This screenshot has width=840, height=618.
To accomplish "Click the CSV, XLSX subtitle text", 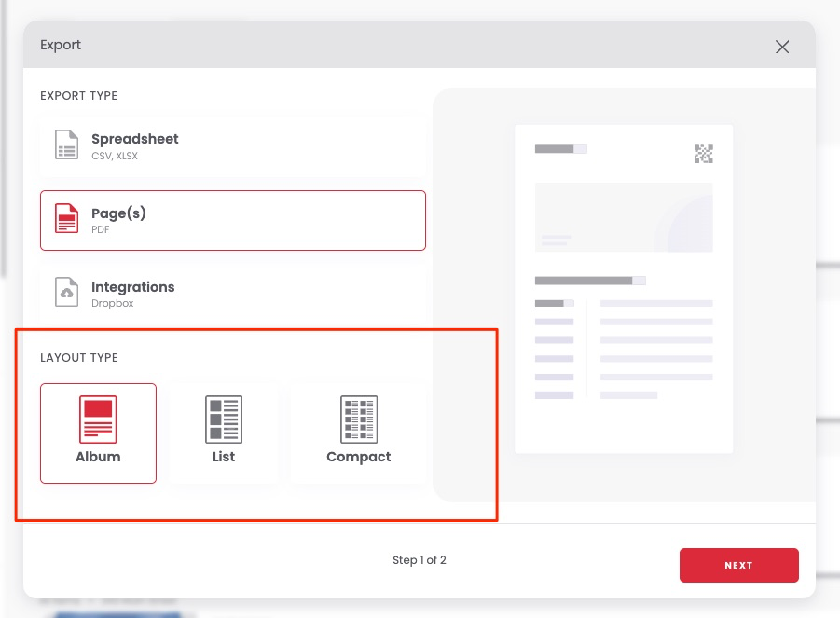I will pyautogui.click(x=115, y=156).
